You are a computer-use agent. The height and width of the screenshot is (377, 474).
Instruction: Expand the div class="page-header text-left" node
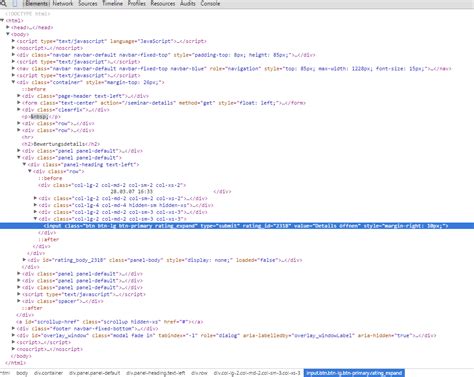click(x=19, y=95)
